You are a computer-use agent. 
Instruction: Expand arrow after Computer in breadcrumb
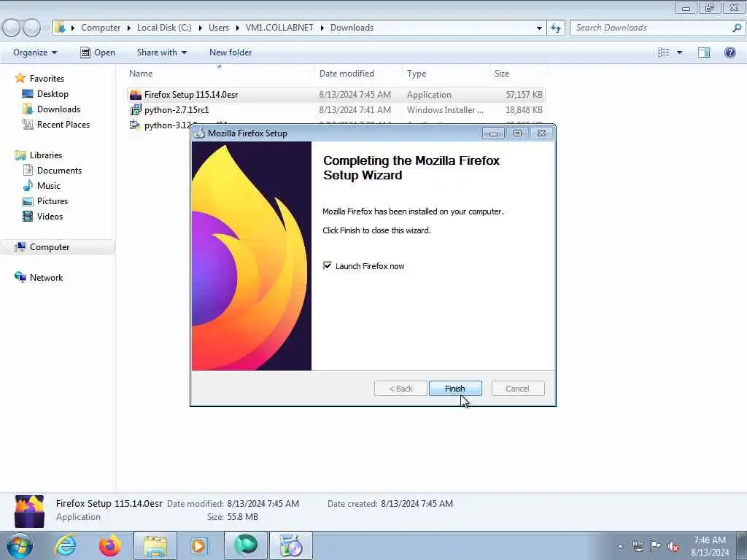[129, 28]
